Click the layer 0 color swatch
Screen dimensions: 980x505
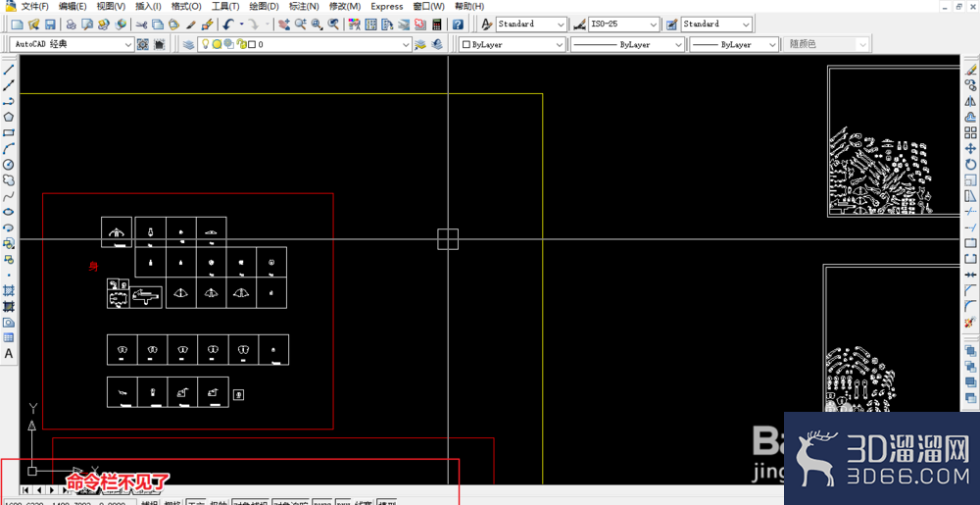[x=252, y=44]
